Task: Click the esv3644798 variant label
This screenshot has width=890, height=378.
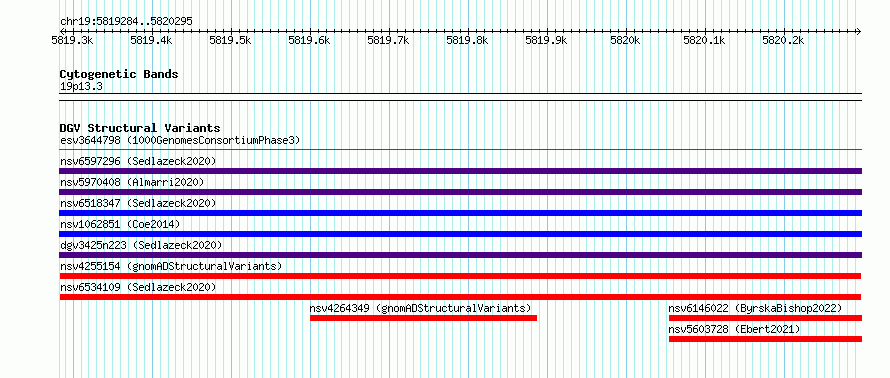Action: 180,140
